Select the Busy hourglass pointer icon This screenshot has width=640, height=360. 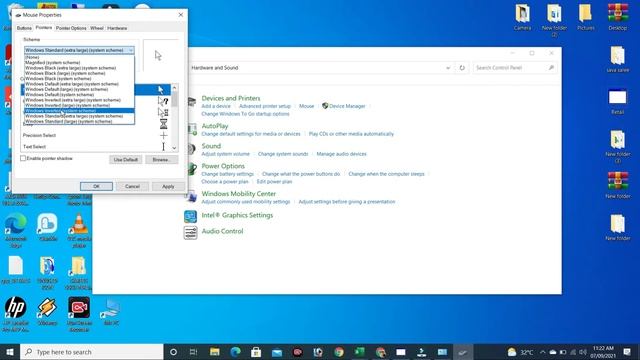(x=163, y=124)
